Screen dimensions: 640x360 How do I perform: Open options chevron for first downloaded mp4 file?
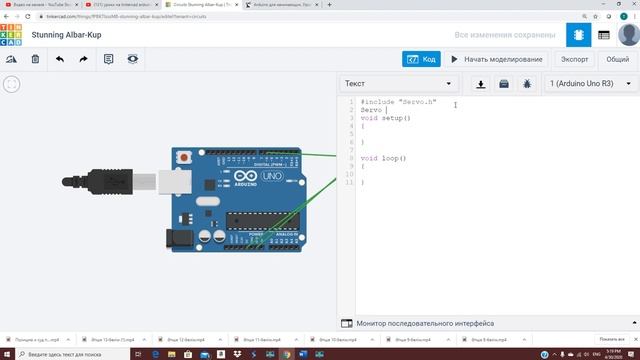click(x=68, y=340)
